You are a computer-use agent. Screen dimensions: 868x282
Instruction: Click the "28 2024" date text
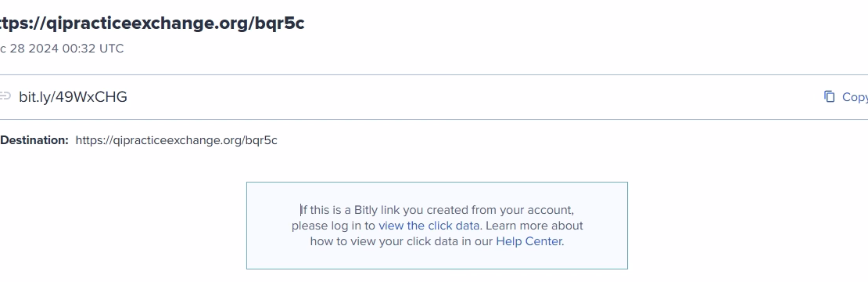click(35, 49)
